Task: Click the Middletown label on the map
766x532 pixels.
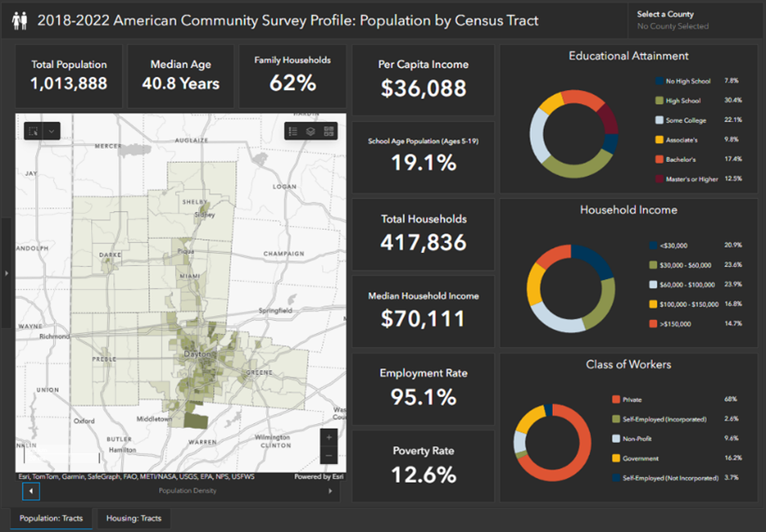Action: [x=154, y=419]
